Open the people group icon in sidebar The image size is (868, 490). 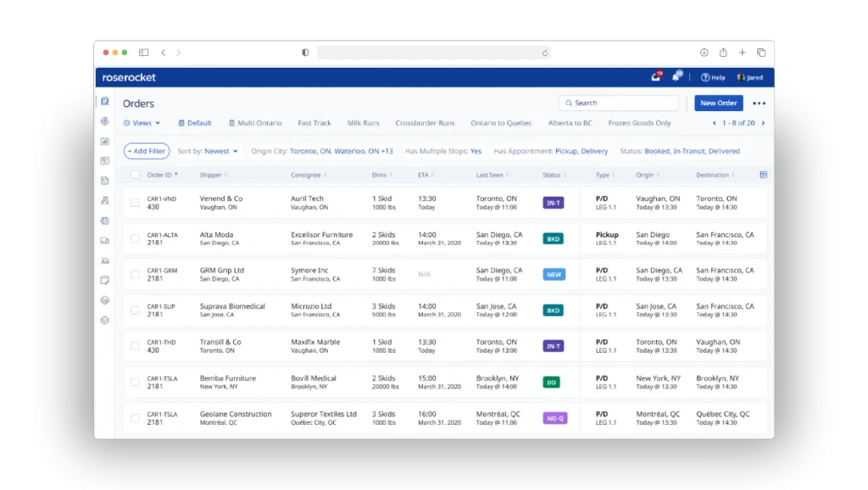[x=104, y=200]
